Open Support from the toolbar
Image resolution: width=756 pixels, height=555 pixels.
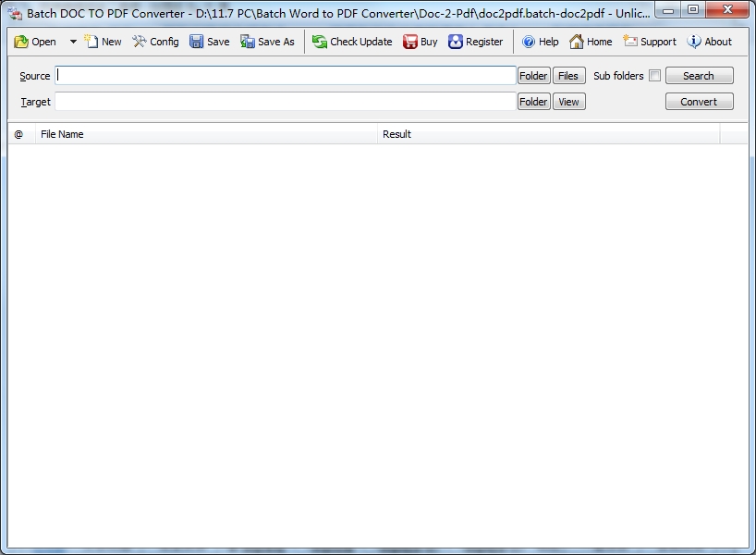point(650,42)
